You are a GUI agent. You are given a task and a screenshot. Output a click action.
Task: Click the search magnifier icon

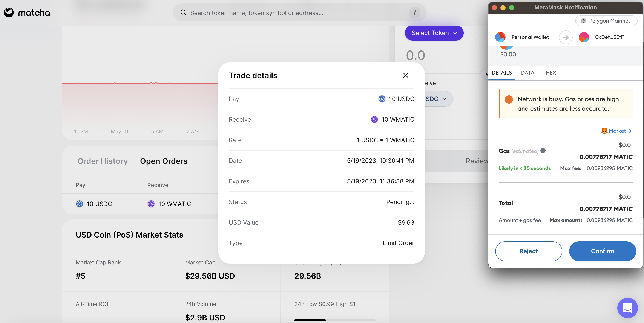tap(183, 12)
